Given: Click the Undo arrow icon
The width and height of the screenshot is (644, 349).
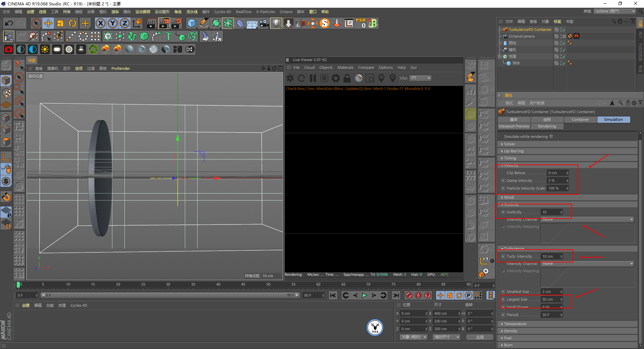Looking at the screenshot, I should (9, 23).
